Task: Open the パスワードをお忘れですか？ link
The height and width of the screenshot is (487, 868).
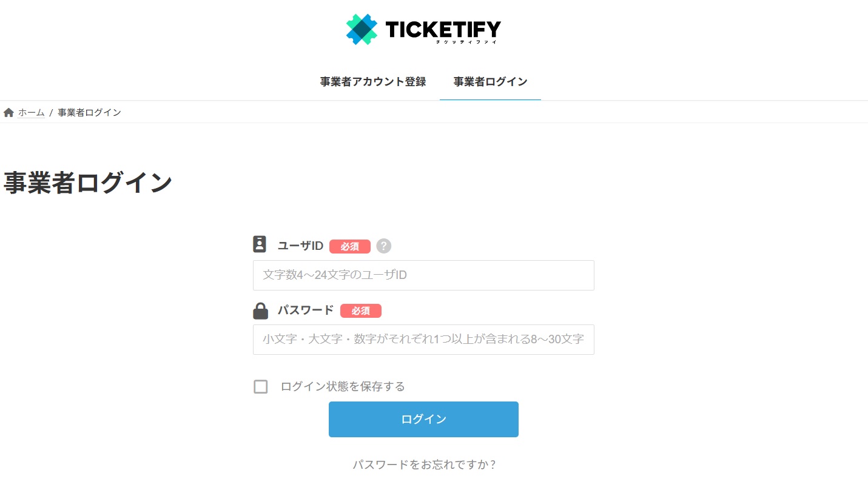Action: (425, 465)
